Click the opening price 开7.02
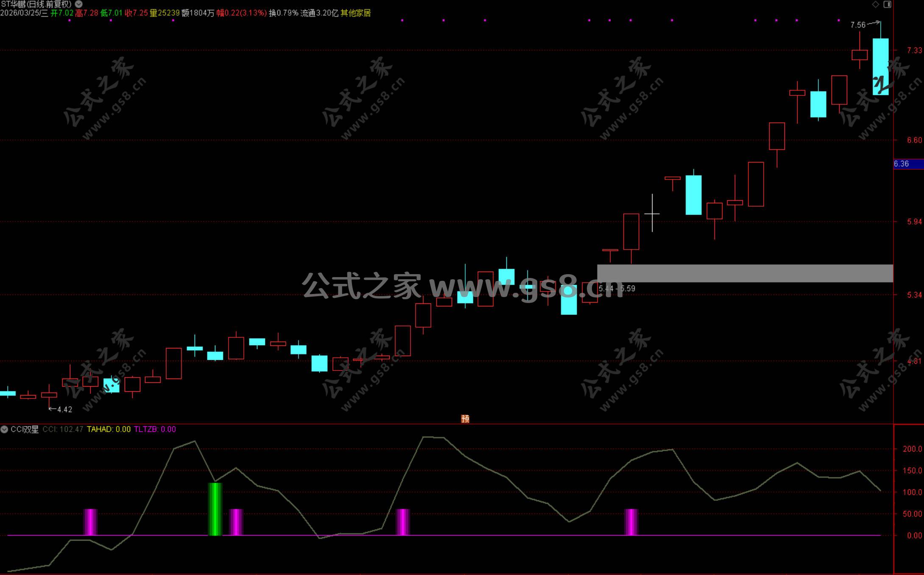Viewport: 924px width, 575px height. click(x=62, y=13)
